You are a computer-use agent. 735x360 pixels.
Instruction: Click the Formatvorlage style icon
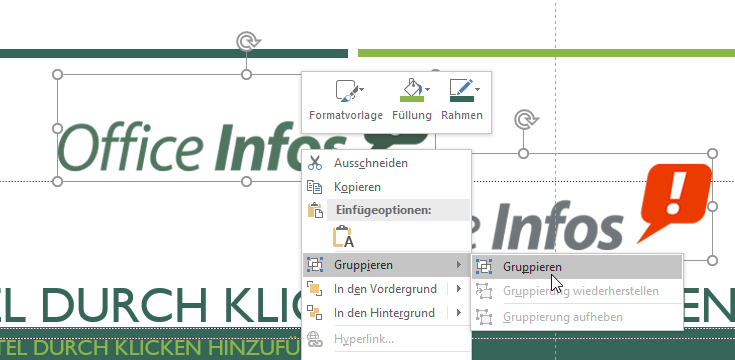tap(347, 91)
